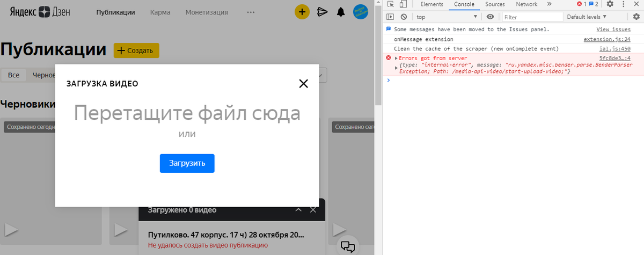This screenshot has width=644, height=255.
Task: Click the red error icon on console message
Action: 389,57
